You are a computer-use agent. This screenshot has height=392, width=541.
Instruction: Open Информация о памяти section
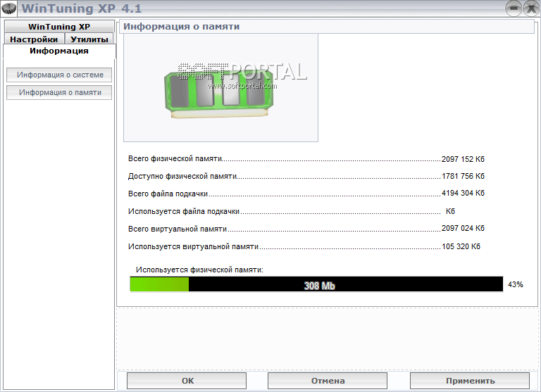point(59,92)
